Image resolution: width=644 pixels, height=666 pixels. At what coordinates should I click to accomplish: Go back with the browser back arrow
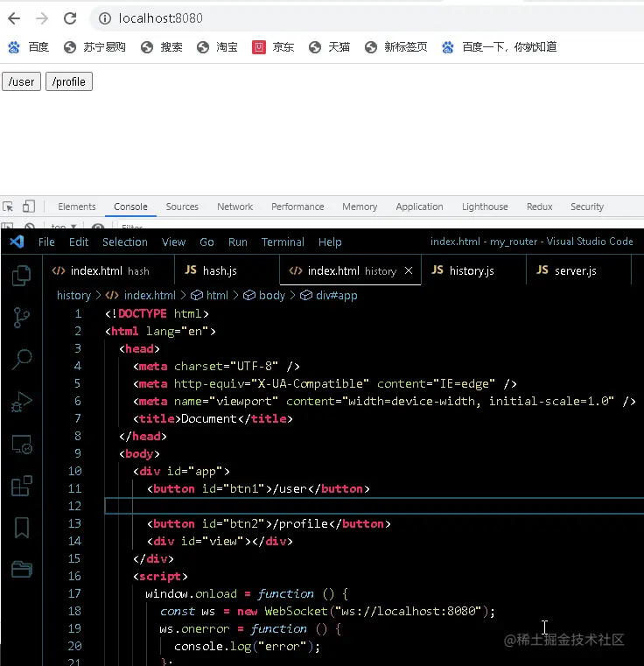pyautogui.click(x=14, y=18)
